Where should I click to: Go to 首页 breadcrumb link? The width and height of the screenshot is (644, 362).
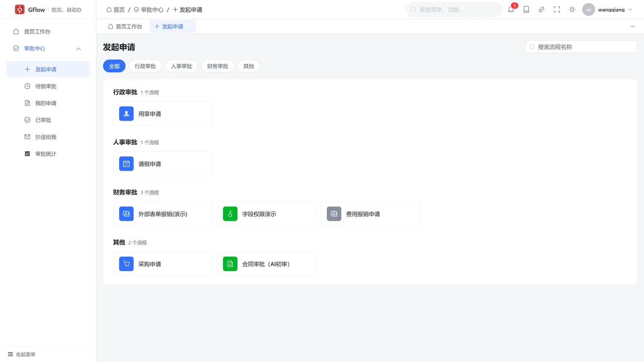(116, 10)
